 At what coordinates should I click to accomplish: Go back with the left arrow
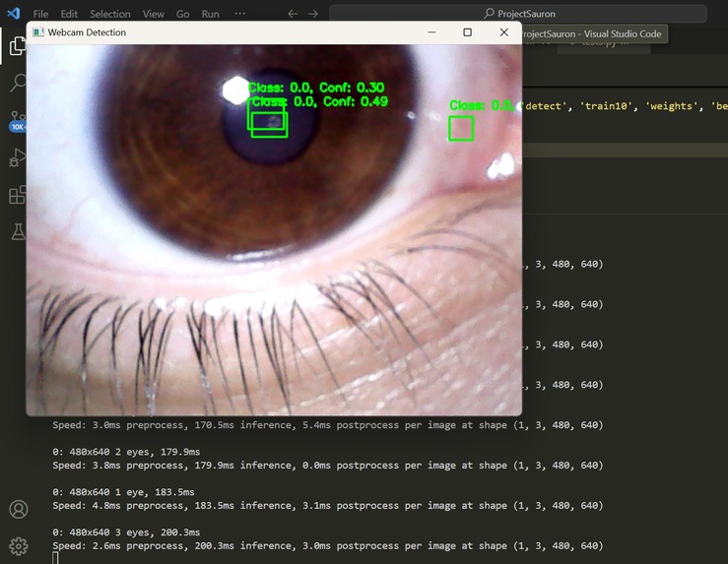coord(293,14)
